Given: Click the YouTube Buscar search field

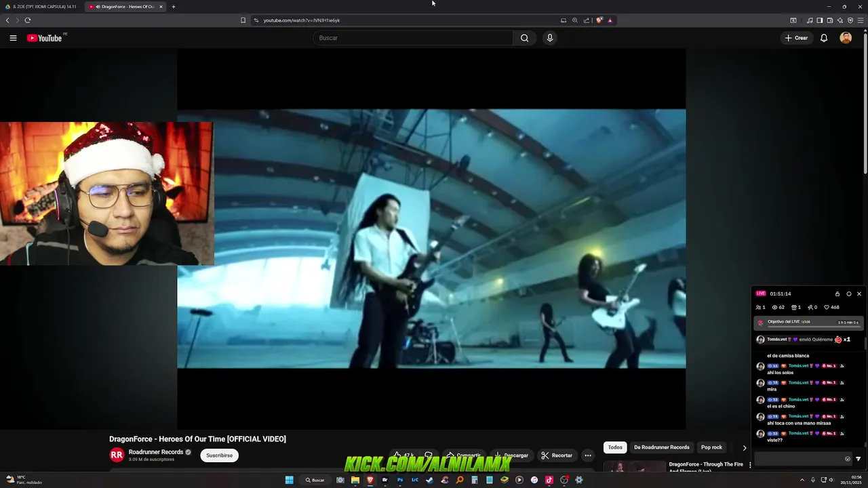Looking at the screenshot, I should click(414, 38).
